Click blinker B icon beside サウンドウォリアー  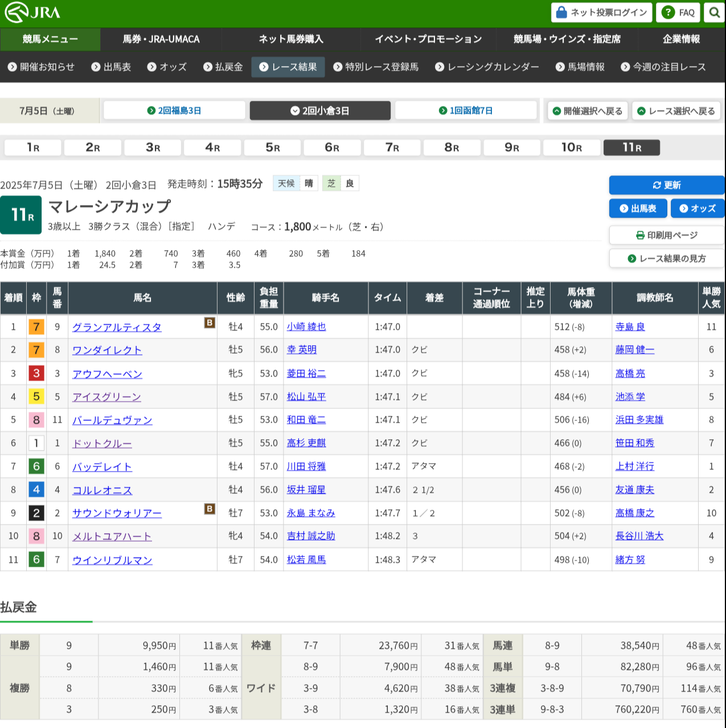click(x=210, y=509)
